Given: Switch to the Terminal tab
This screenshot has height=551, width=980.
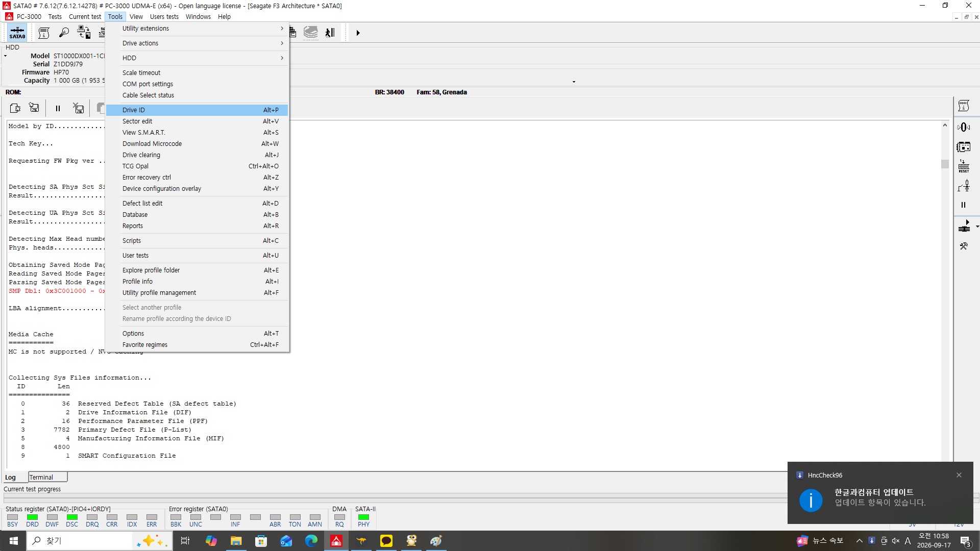Looking at the screenshot, I should 47,477.
